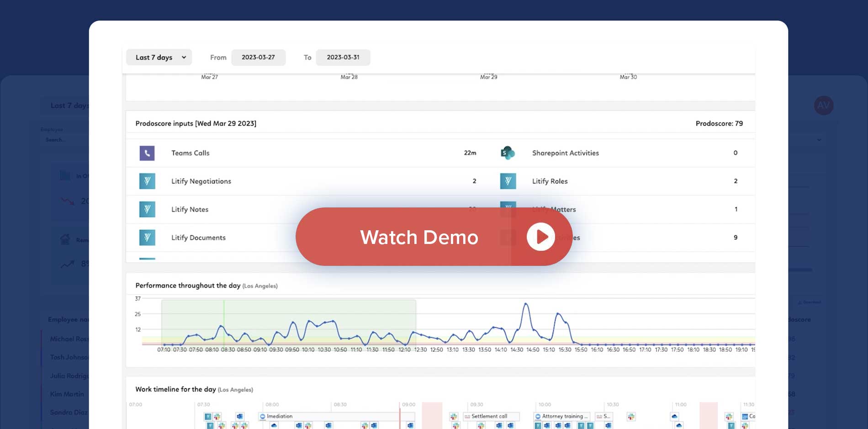Click the Litify Notes icon
This screenshot has height=429, width=868.
click(x=147, y=209)
